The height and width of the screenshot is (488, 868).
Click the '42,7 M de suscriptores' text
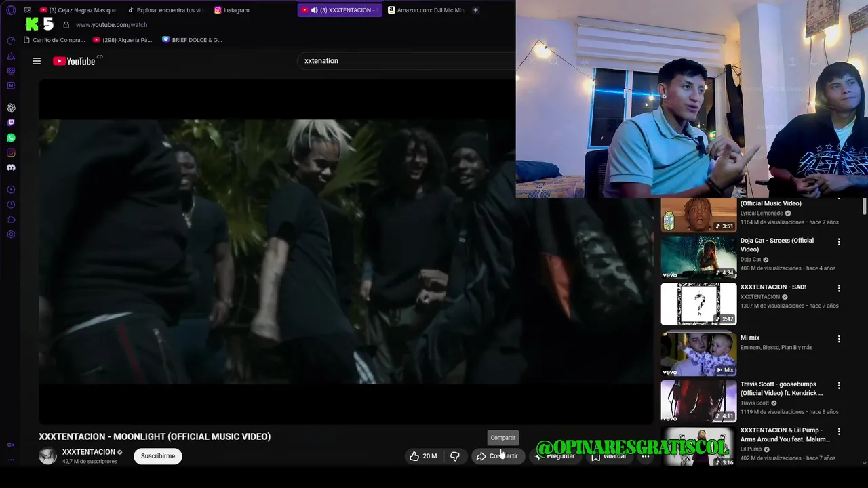coord(90,462)
